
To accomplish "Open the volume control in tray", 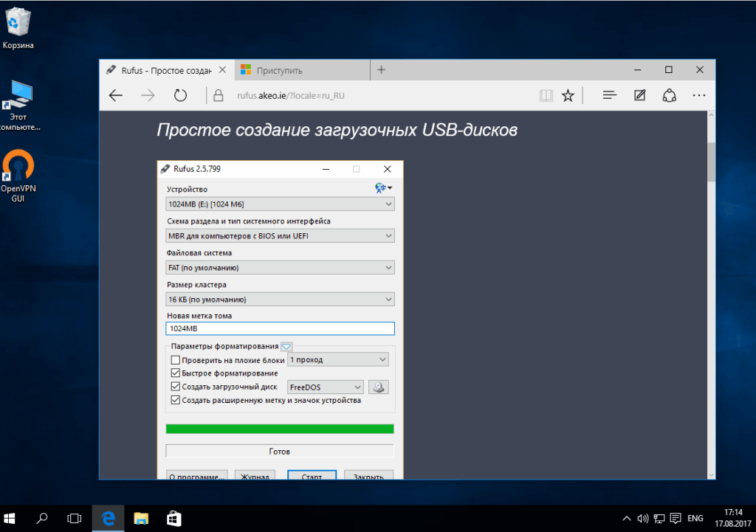I will tap(642, 519).
